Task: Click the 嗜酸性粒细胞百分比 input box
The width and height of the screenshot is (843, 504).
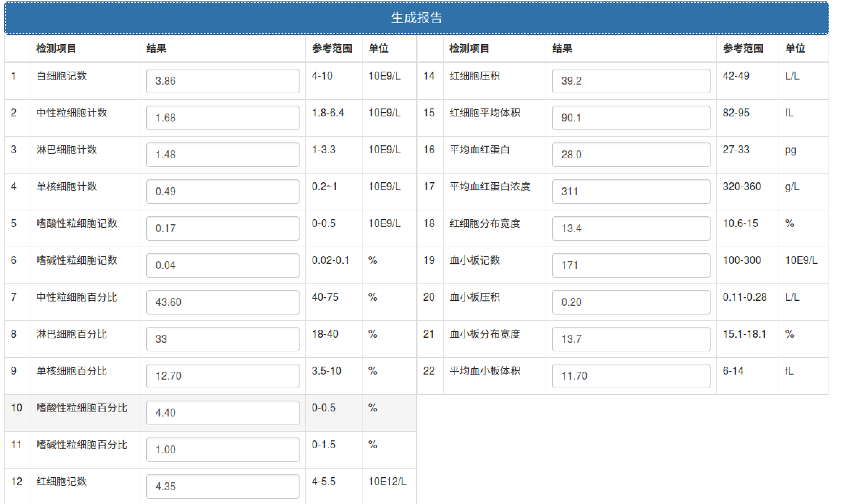Action: [x=222, y=413]
